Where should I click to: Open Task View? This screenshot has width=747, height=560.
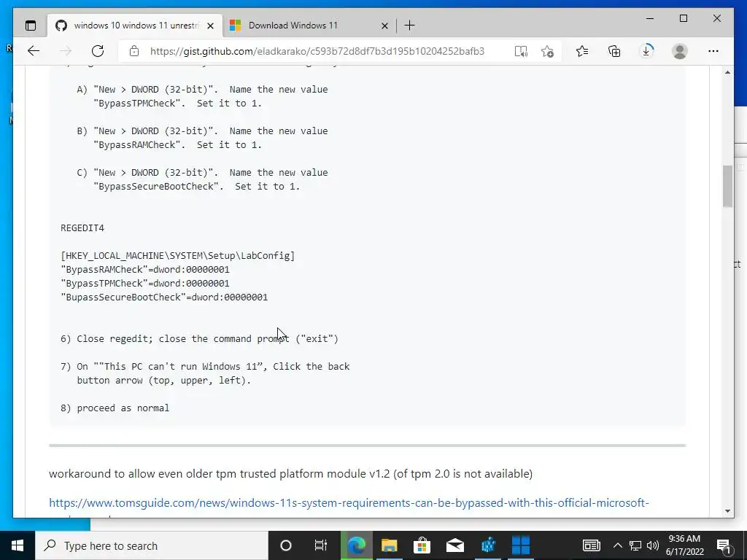coord(321,545)
